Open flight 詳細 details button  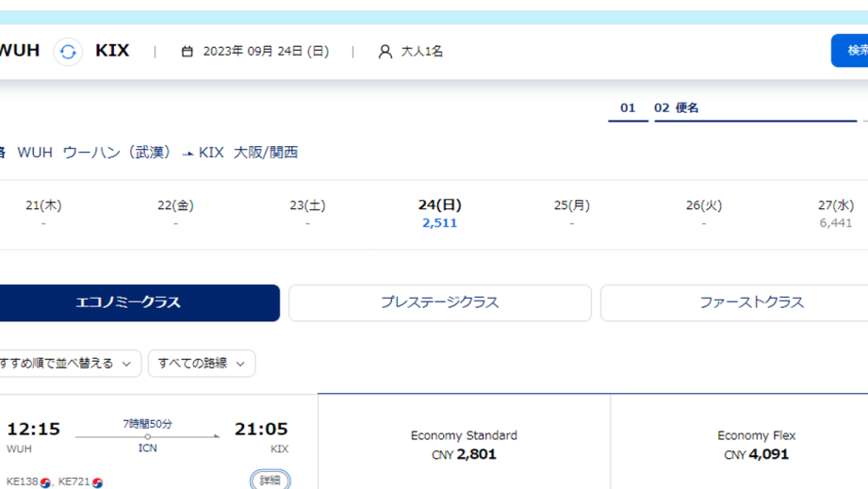pos(270,480)
